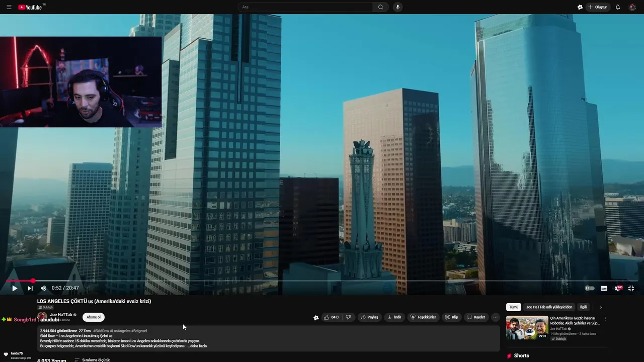Dislike the video
Image resolution: width=644 pixels, height=362 pixels.
click(348, 317)
